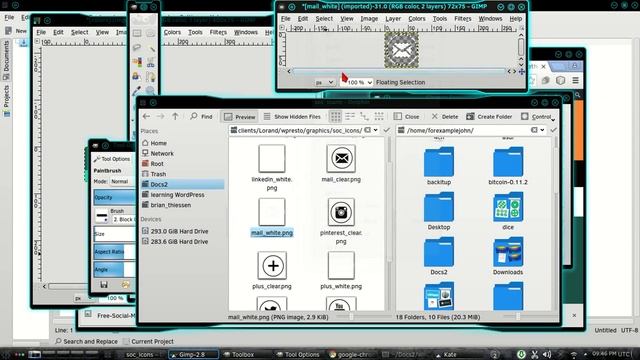Screen dimensions: 640x360
Task: Click the mail icon on GIMP canvas
Action: point(401,50)
